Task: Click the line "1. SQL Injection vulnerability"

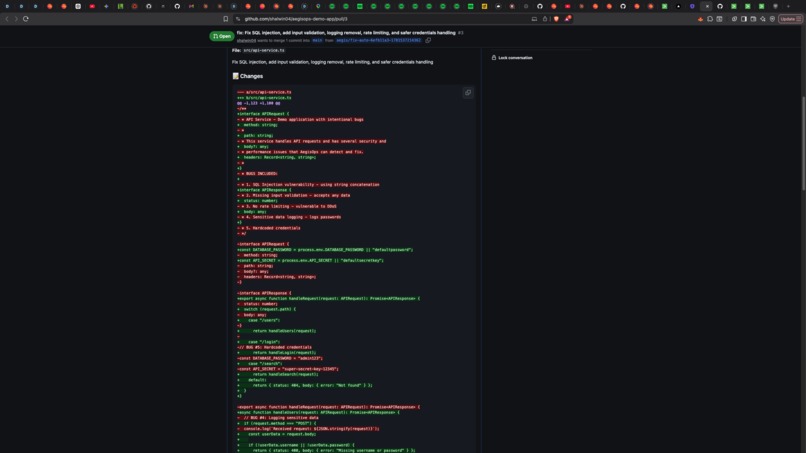Action: 308,185
